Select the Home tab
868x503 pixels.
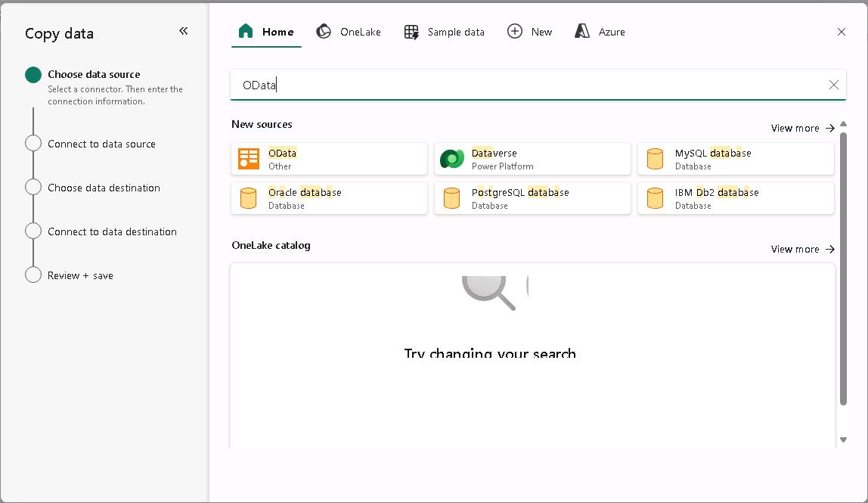[x=267, y=32]
